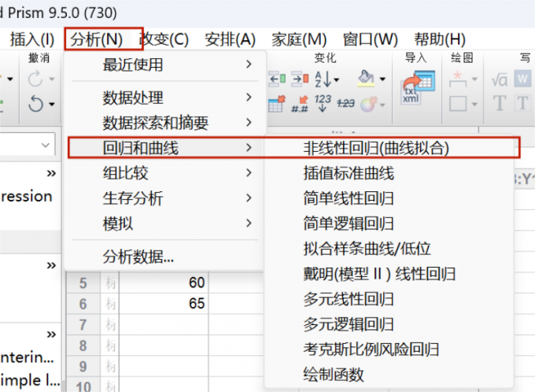Click the blue W Word icon
Screen dimensions: 535x392
coord(522,79)
